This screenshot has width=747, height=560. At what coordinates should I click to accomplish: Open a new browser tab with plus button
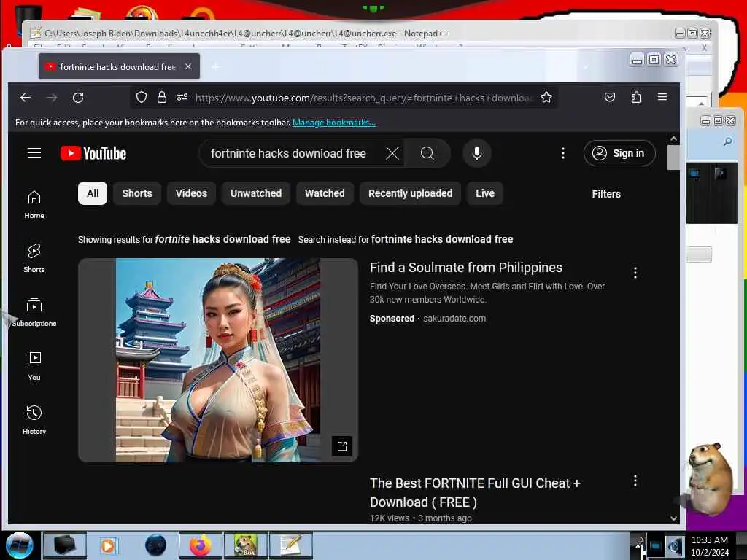pos(215,66)
